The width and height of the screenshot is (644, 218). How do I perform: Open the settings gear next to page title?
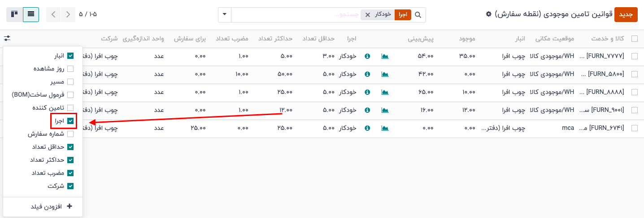(x=489, y=14)
